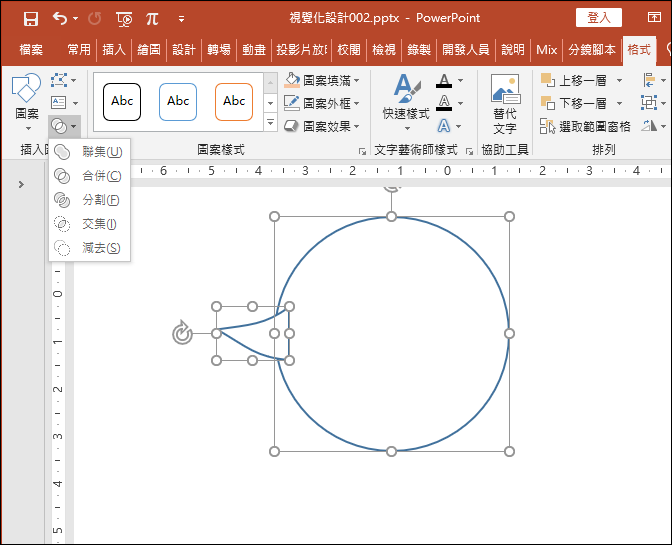
Task: Open the text outline color dropdown
Action: click(x=460, y=103)
